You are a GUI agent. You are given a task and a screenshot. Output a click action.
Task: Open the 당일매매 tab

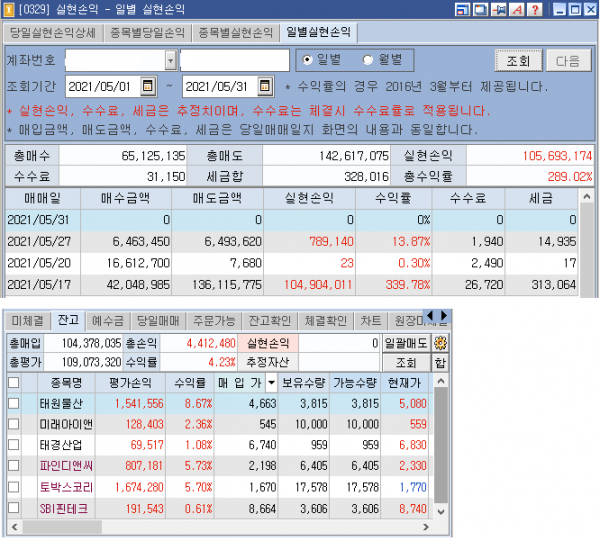158,321
